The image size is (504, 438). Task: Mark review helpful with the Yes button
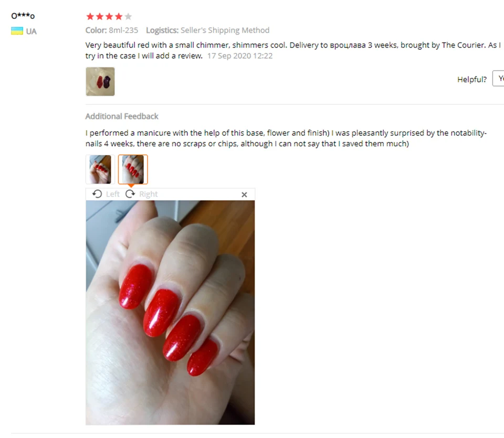499,79
